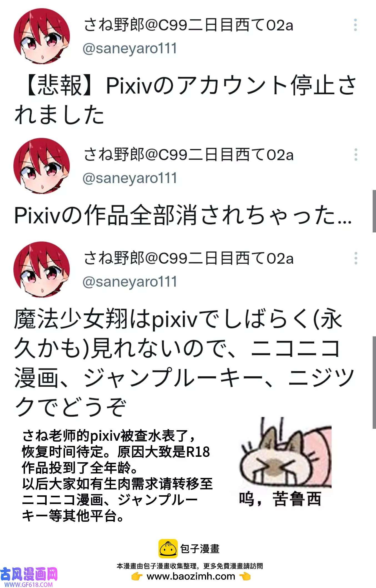Open the @saneyaro111 handle in the second tweet
The width and height of the screenshot is (376, 588).
(130, 178)
